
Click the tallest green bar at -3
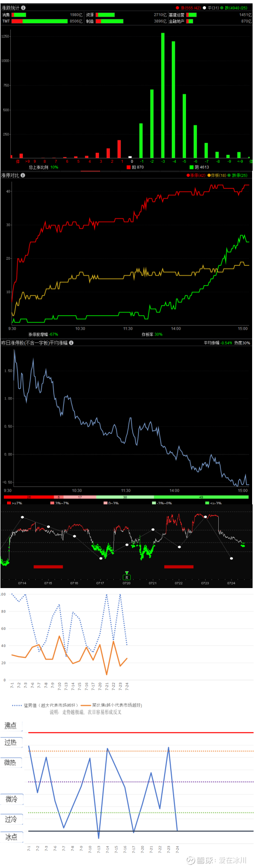tap(163, 96)
